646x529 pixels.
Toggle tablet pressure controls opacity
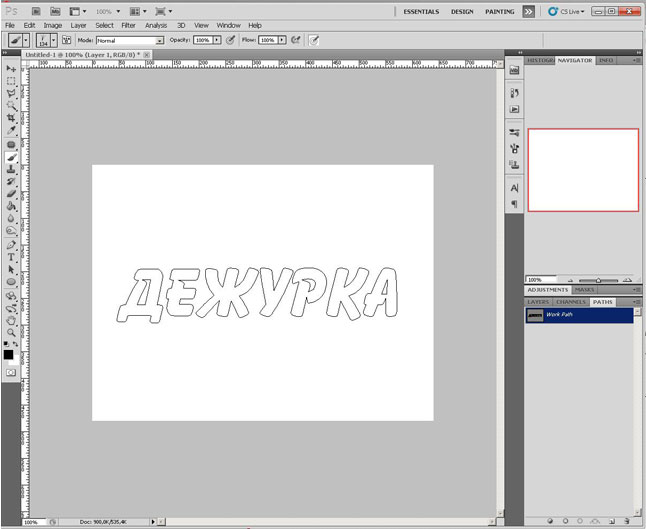(230, 40)
